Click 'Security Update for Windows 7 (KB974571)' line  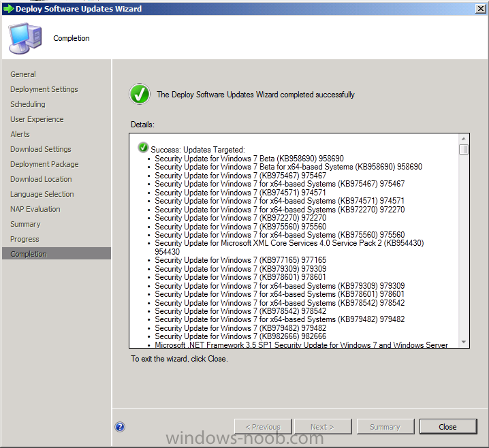pyautogui.click(x=240, y=193)
